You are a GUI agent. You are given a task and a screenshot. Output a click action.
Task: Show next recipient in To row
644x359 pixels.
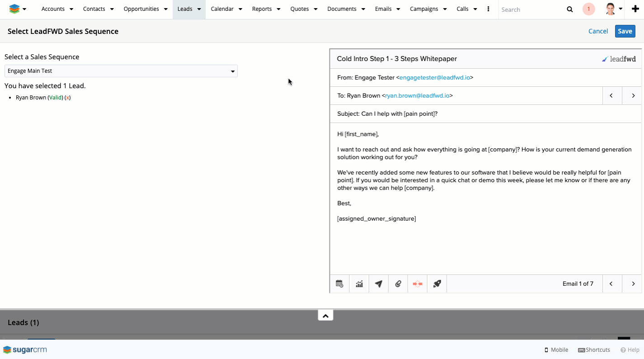click(x=633, y=95)
